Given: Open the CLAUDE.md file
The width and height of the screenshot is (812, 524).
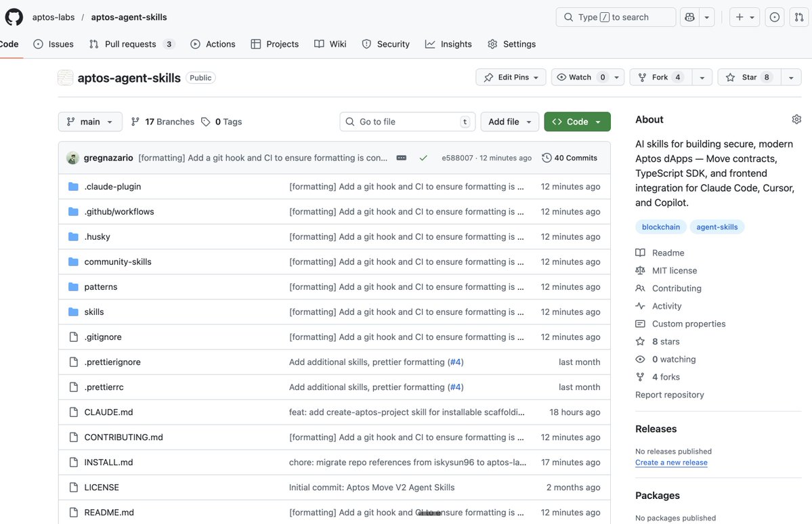Looking at the screenshot, I should coord(109,412).
